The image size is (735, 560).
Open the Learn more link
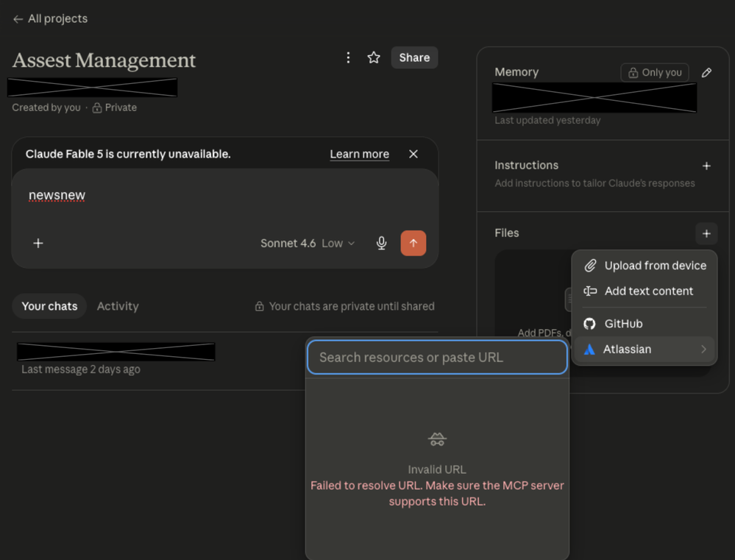(x=360, y=155)
